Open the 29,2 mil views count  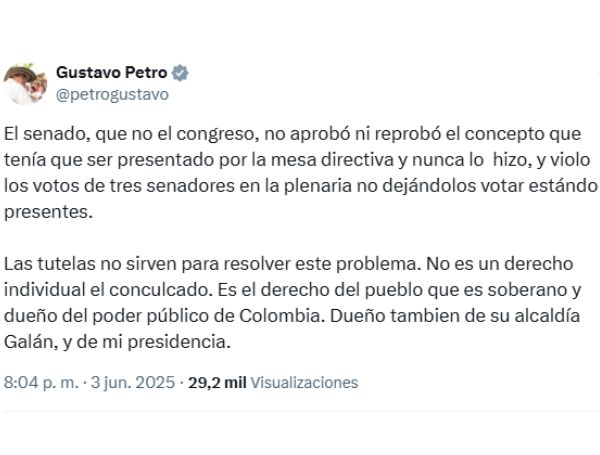tap(217, 382)
